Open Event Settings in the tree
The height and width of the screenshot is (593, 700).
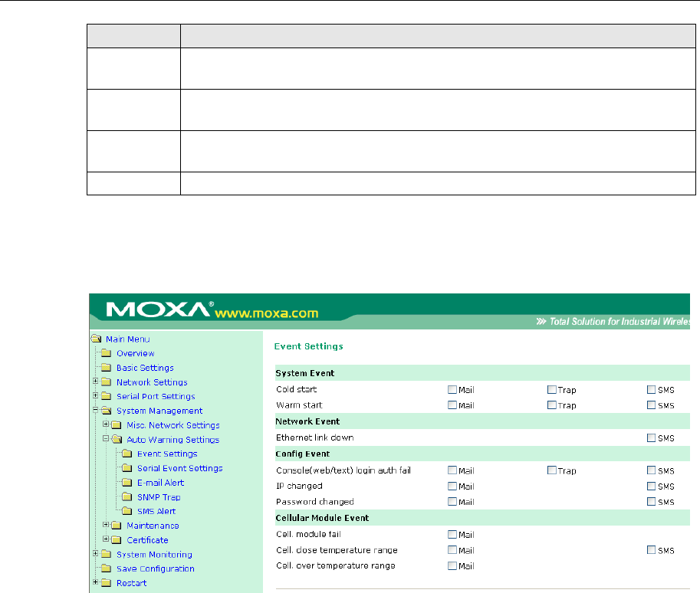click(167, 454)
